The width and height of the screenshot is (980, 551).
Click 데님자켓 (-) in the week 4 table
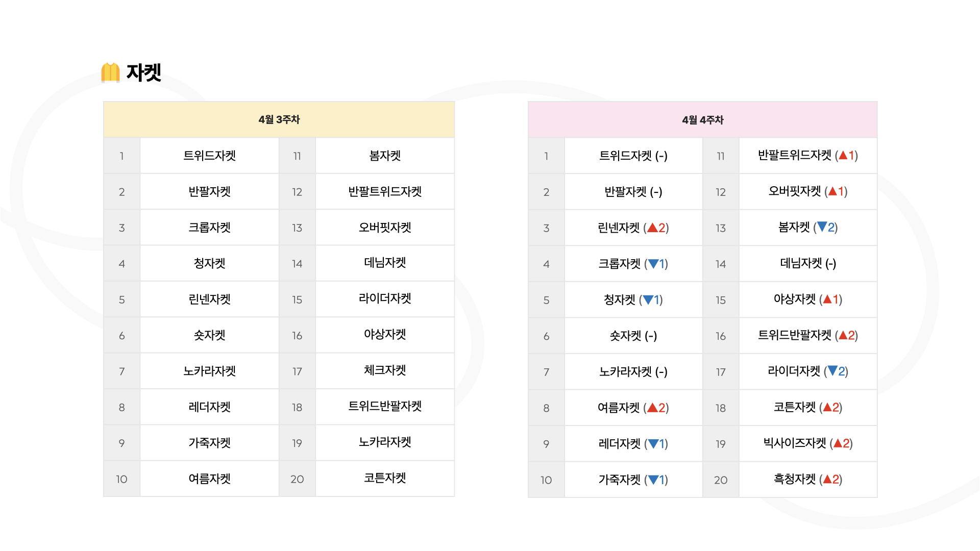tap(808, 263)
